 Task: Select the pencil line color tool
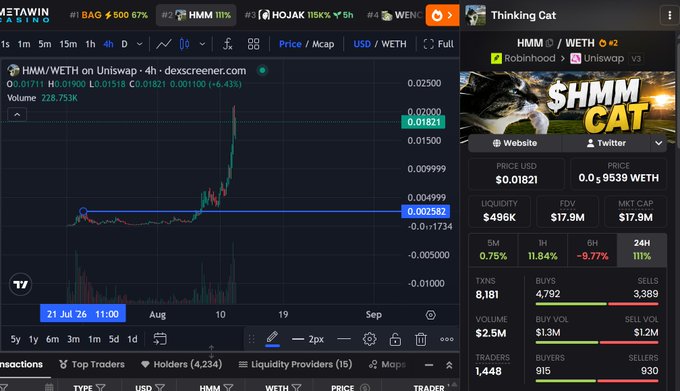tap(272, 338)
